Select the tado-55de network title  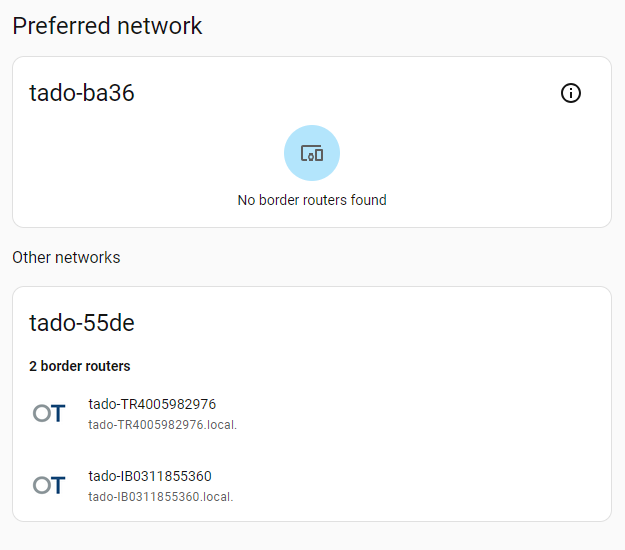pyautogui.click(x=82, y=323)
